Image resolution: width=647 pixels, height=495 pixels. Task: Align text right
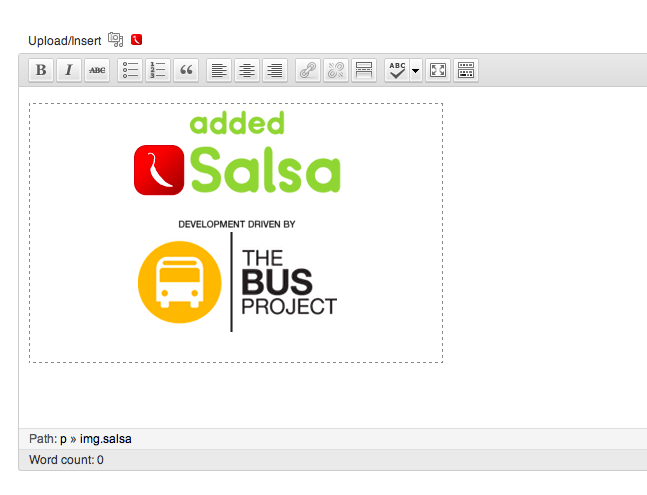click(275, 70)
